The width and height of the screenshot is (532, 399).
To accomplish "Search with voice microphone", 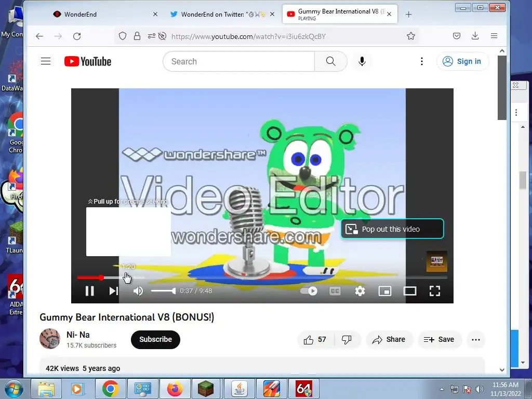I will (x=362, y=61).
